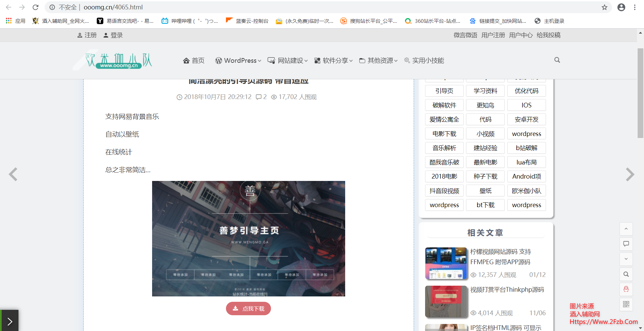Click the previous article left arrow
Screen dimensions: 644x331
(13, 174)
